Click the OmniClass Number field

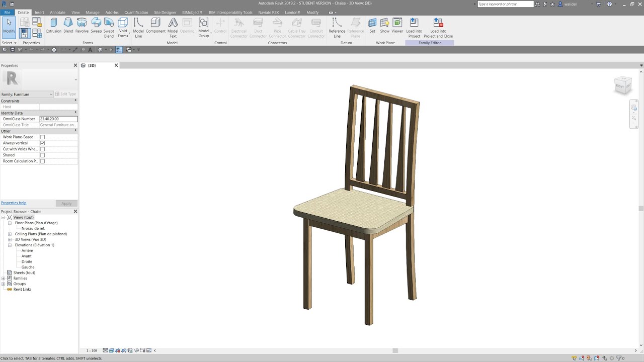pos(58,119)
